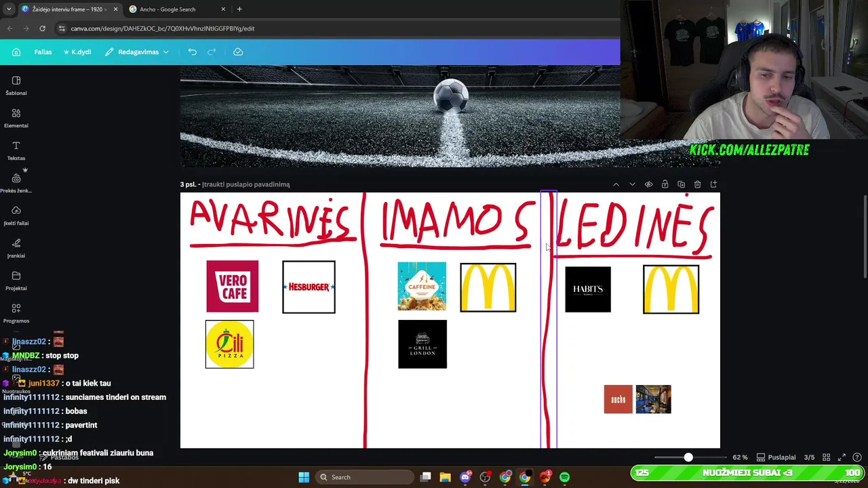Open the Elementai panel in sidebar
This screenshot has width=868, height=488.
click(x=16, y=118)
